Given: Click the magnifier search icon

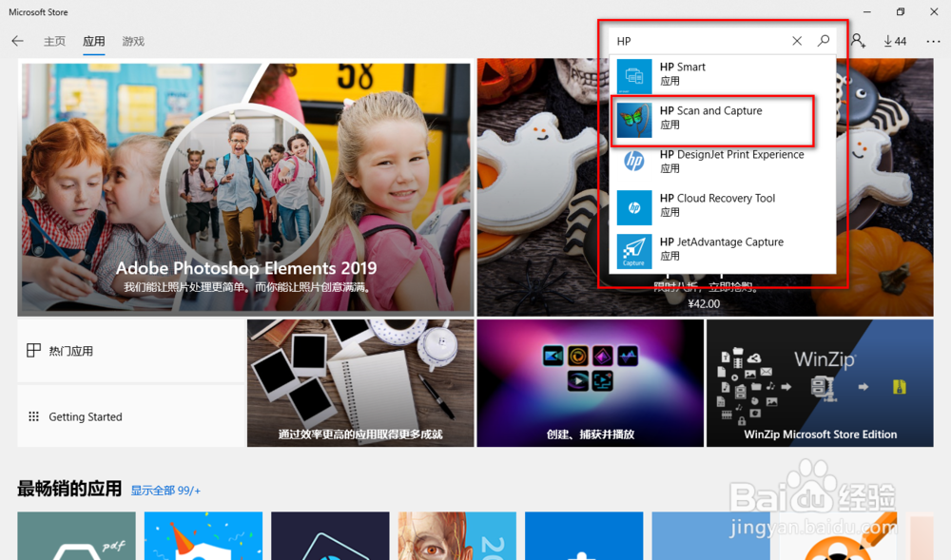Looking at the screenshot, I should pos(823,41).
